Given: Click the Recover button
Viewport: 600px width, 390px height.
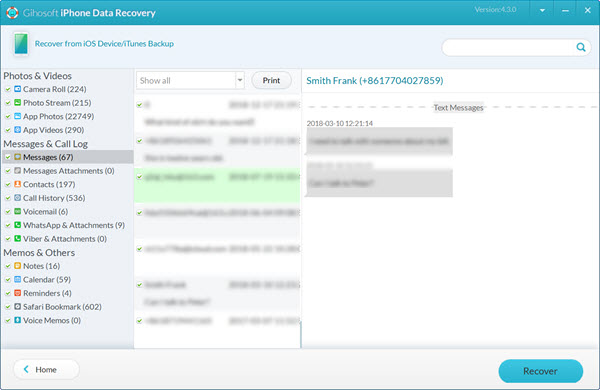Looking at the screenshot, I should pyautogui.click(x=540, y=371).
